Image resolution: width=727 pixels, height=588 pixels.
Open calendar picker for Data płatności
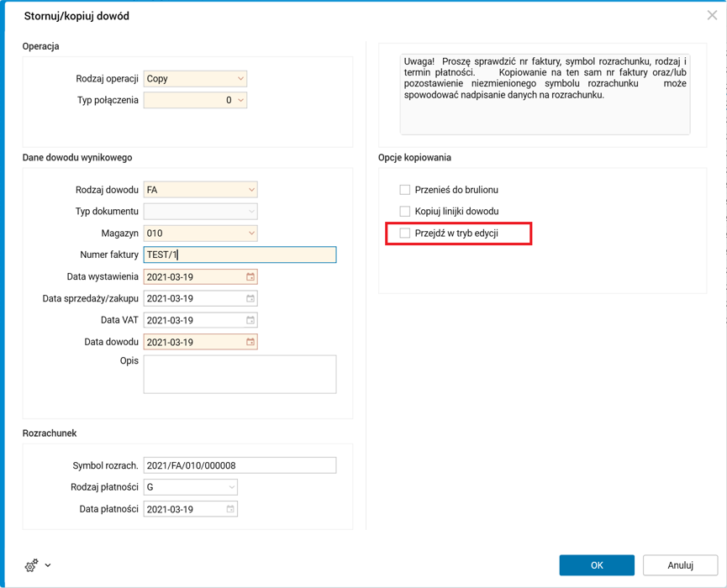[x=230, y=509]
